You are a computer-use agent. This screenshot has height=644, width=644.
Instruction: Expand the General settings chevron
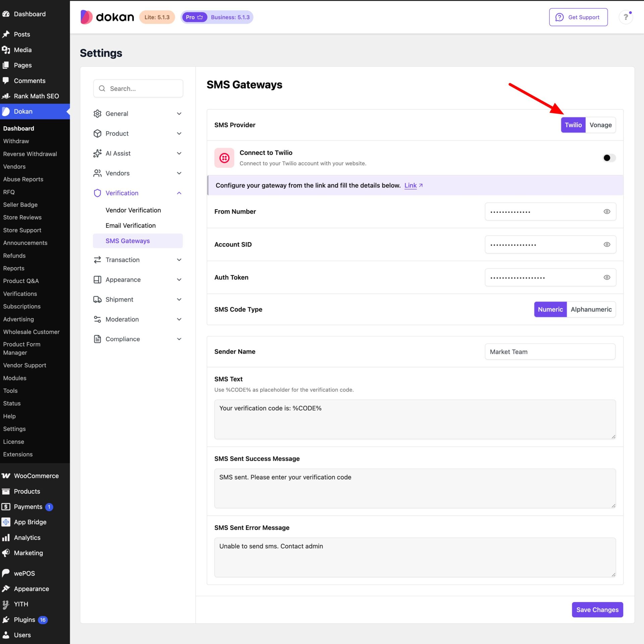tap(179, 114)
